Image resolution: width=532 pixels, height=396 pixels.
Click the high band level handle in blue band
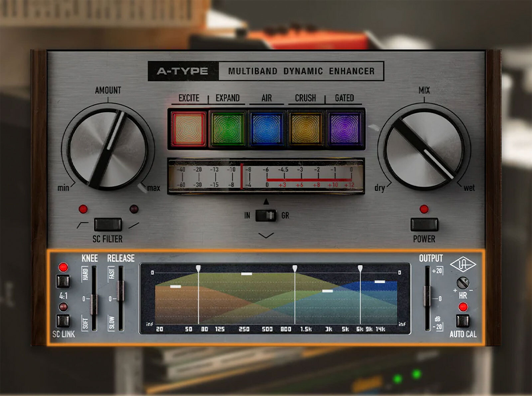coord(380,282)
